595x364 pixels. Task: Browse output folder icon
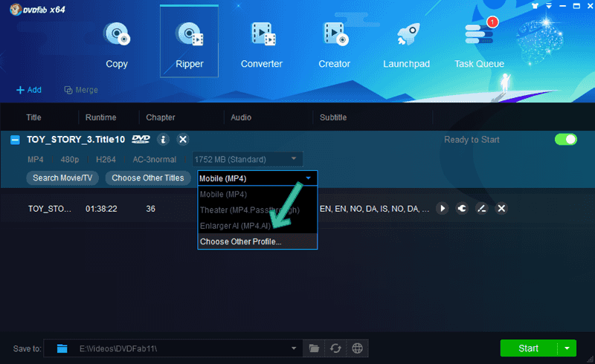pyautogui.click(x=314, y=348)
